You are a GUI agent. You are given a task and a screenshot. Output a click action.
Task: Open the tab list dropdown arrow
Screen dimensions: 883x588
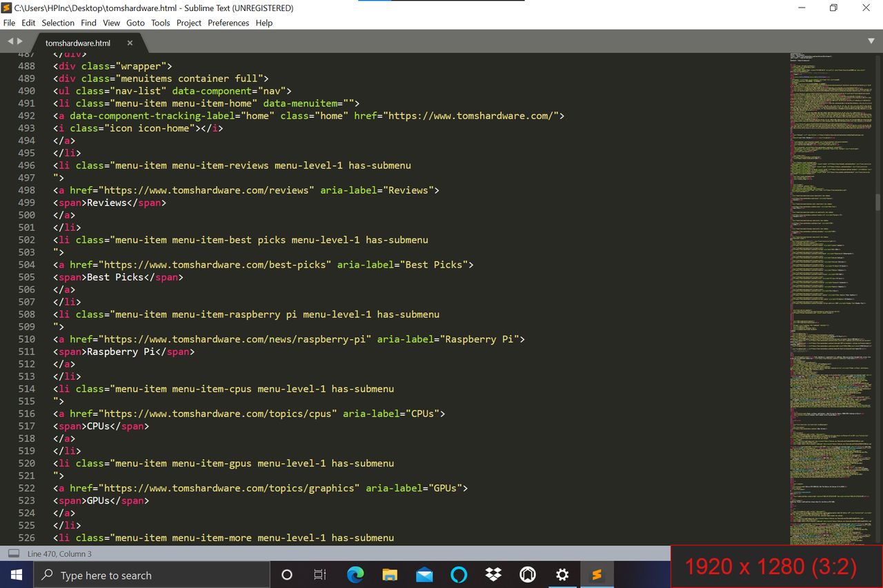pyautogui.click(x=871, y=42)
